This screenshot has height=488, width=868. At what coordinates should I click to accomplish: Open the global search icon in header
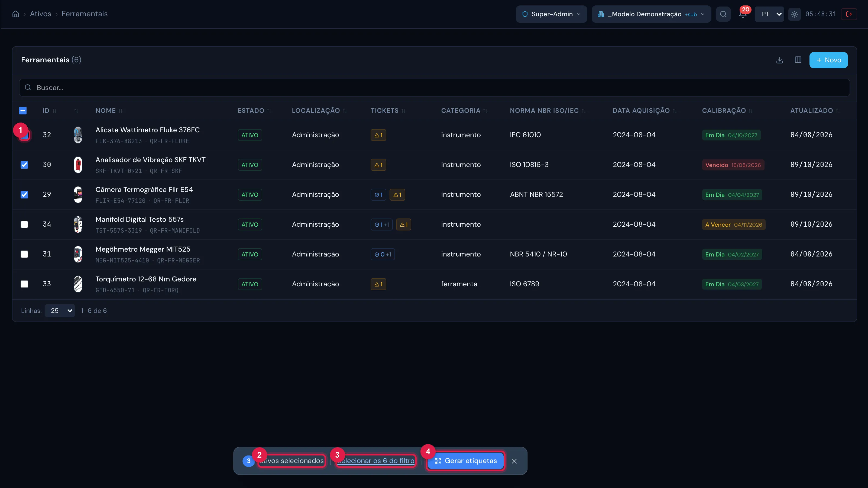(723, 14)
